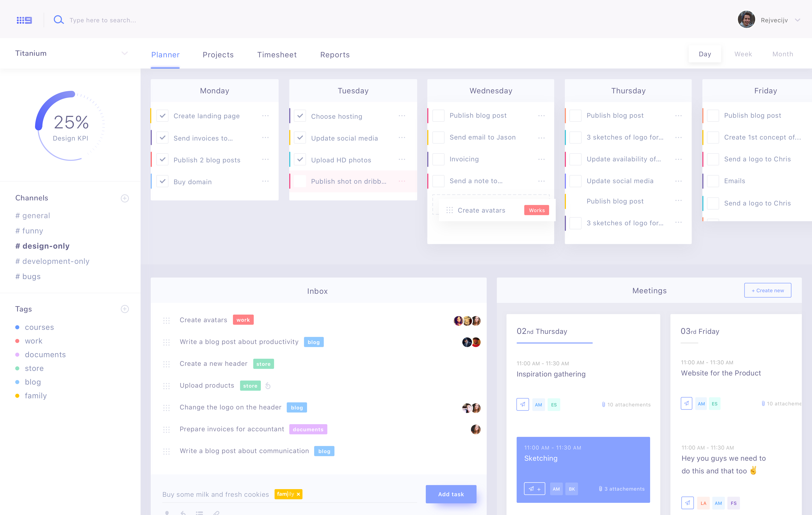The height and width of the screenshot is (515, 812).
Task: Click the Add task button in Inbox
Action: click(x=451, y=494)
